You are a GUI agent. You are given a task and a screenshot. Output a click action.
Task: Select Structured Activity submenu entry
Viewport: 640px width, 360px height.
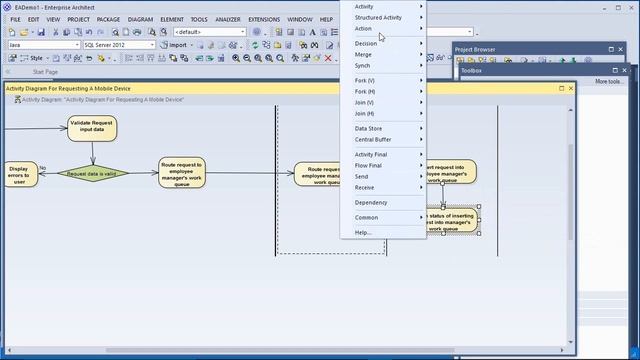click(383, 18)
